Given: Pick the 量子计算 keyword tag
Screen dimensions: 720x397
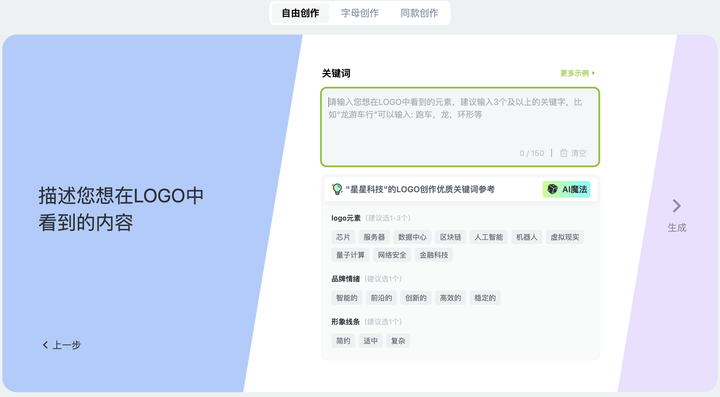Looking at the screenshot, I should point(350,255).
